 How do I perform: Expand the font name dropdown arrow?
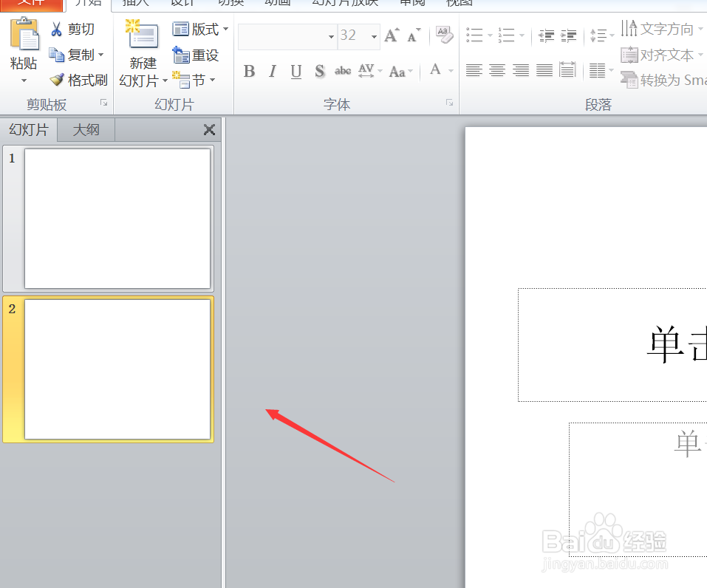point(332,36)
